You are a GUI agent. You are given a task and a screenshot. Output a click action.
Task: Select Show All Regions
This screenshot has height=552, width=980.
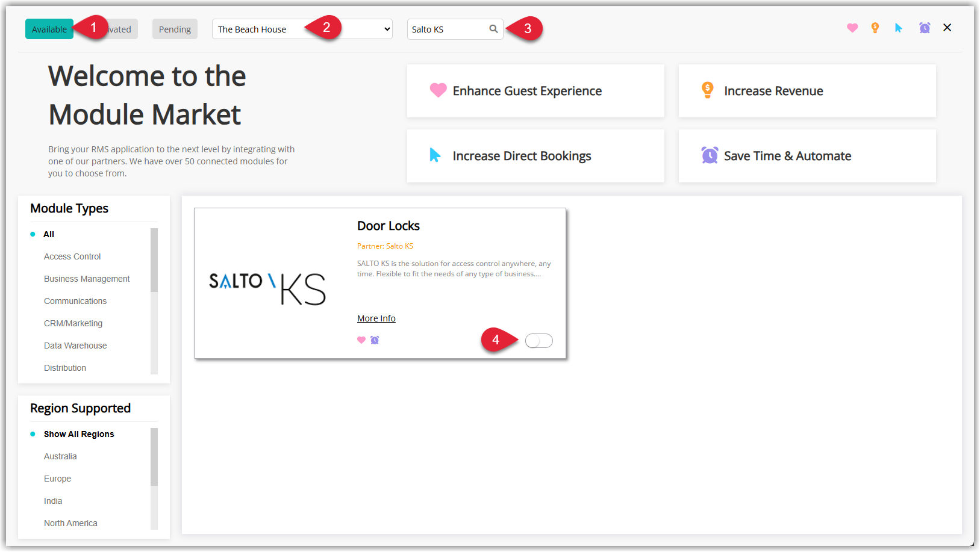click(x=79, y=434)
